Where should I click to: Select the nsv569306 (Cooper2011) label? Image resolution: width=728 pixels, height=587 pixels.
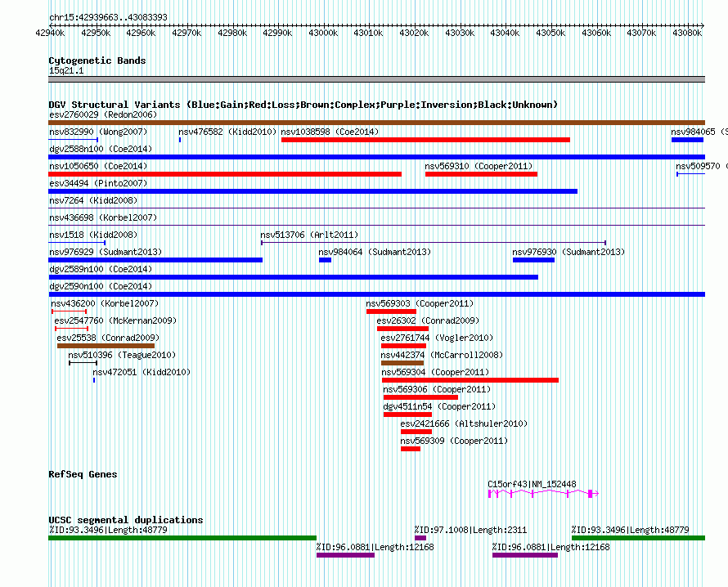pyautogui.click(x=437, y=389)
